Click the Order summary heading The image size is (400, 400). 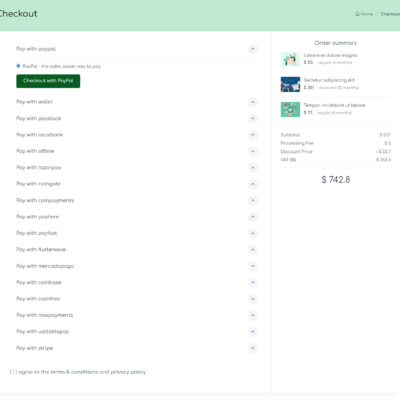click(x=336, y=43)
